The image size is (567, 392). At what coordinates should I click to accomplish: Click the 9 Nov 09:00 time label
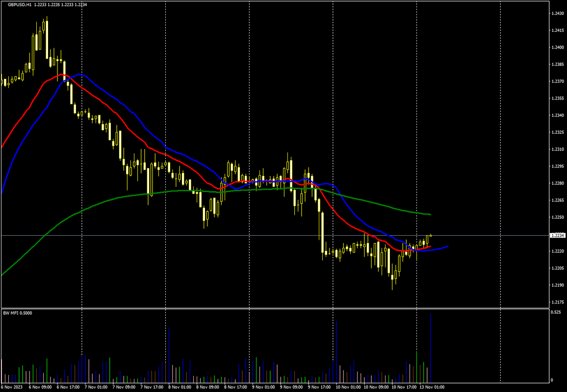pyautogui.click(x=291, y=387)
